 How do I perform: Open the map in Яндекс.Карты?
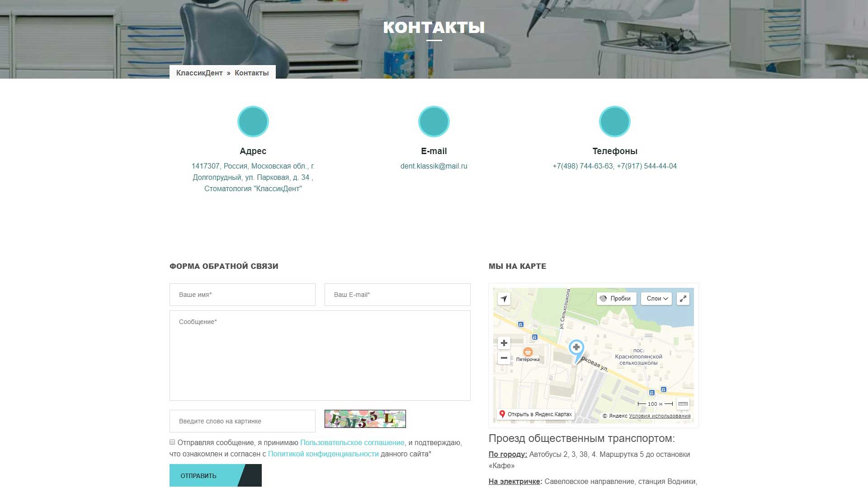[535, 414]
